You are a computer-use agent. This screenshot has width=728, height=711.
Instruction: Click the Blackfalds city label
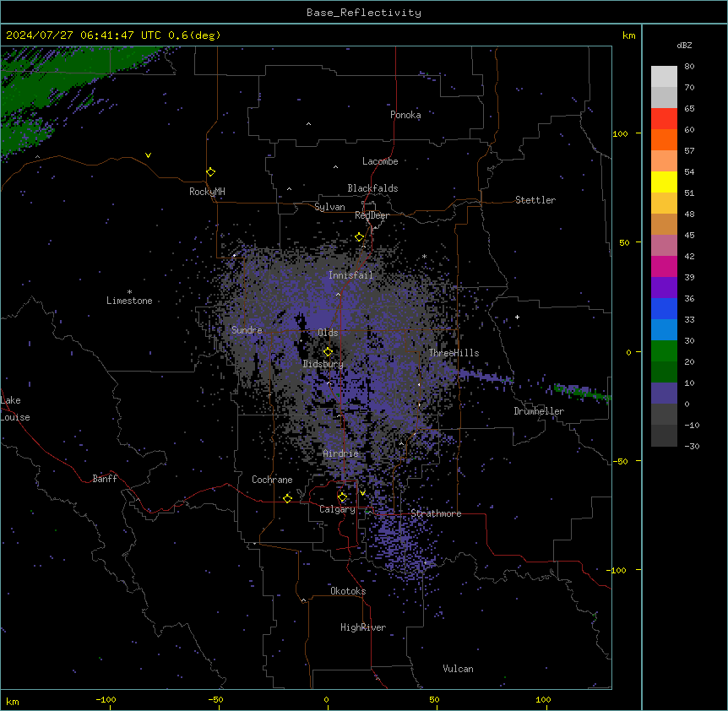pos(372,188)
